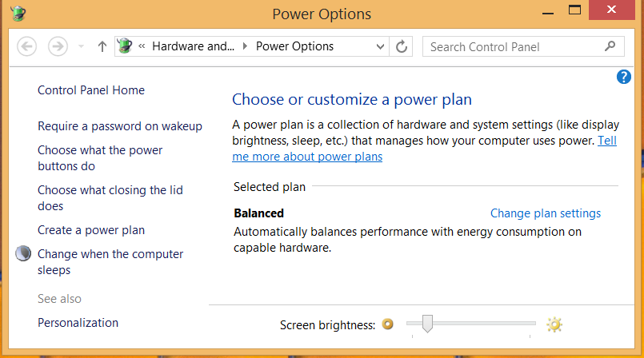Select the Hardware and... breadcrumb item
The height and width of the screenshot is (358, 644).
coord(193,46)
